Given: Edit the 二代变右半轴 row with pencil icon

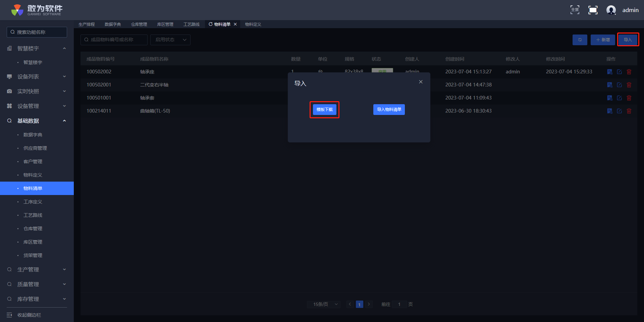Looking at the screenshot, I should (x=619, y=85).
